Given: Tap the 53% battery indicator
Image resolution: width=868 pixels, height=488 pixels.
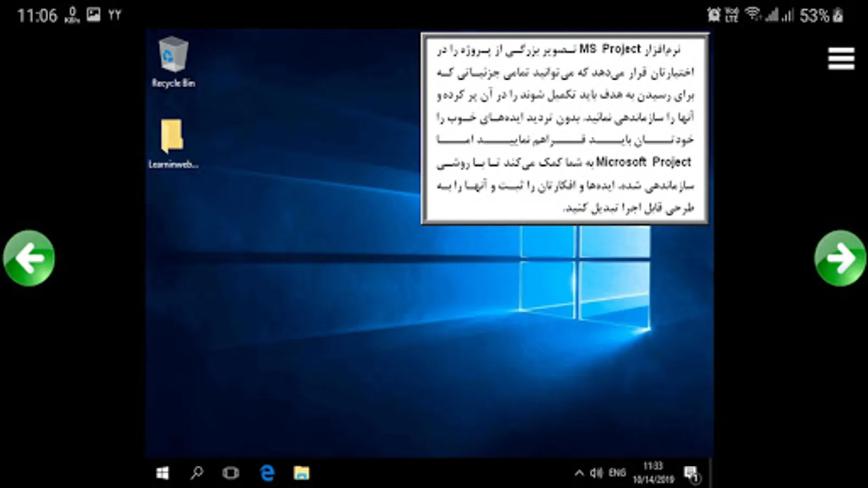Looking at the screenshot, I should pos(822,15).
